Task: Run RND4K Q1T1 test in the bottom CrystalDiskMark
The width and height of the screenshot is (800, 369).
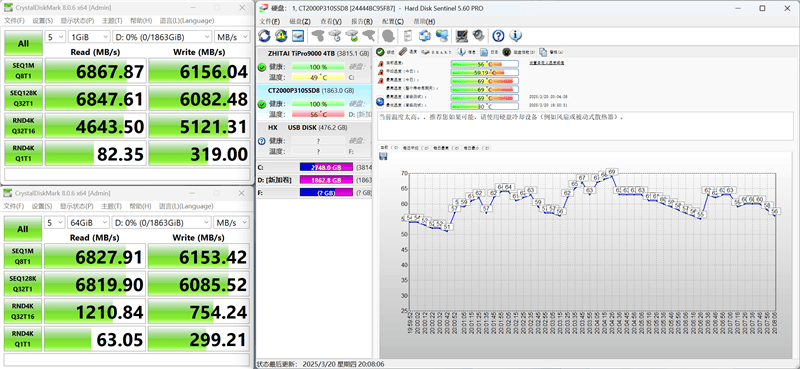Action: tap(23, 339)
